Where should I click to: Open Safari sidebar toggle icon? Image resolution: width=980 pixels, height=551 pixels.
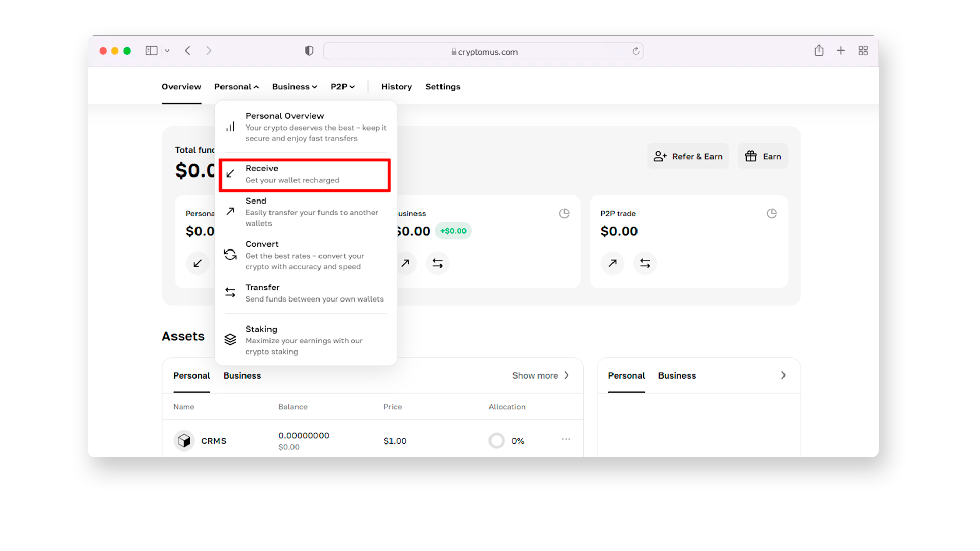(152, 51)
